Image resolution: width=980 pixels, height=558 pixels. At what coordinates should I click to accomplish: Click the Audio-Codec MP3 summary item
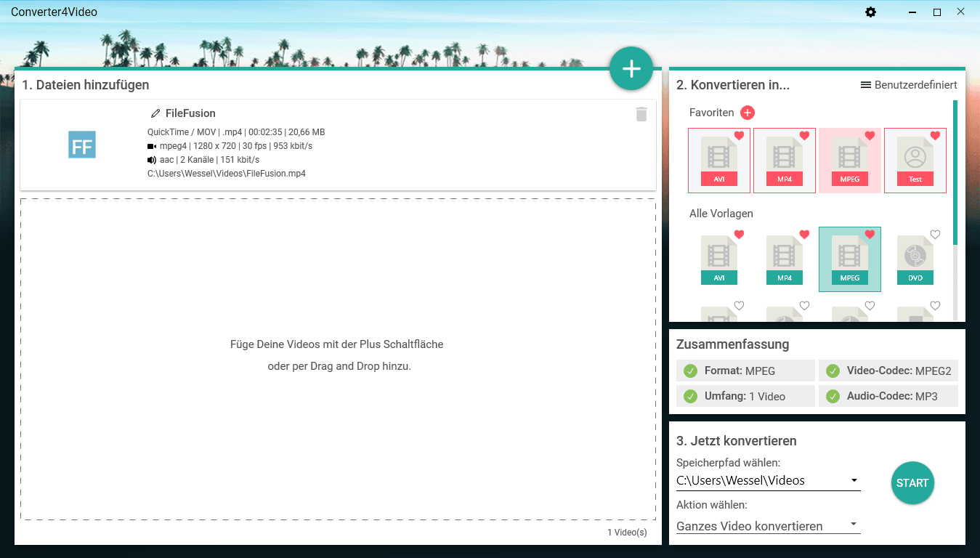tap(888, 396)
